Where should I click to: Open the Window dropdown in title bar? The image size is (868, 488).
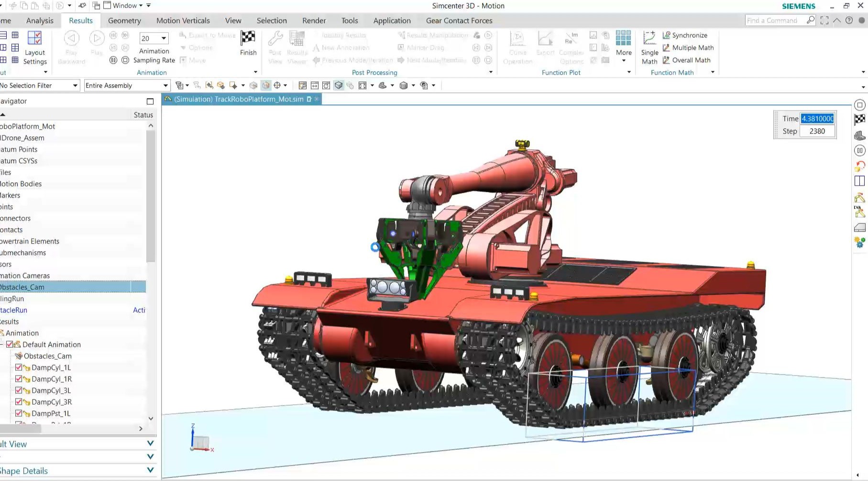click(x=123, y=5)
